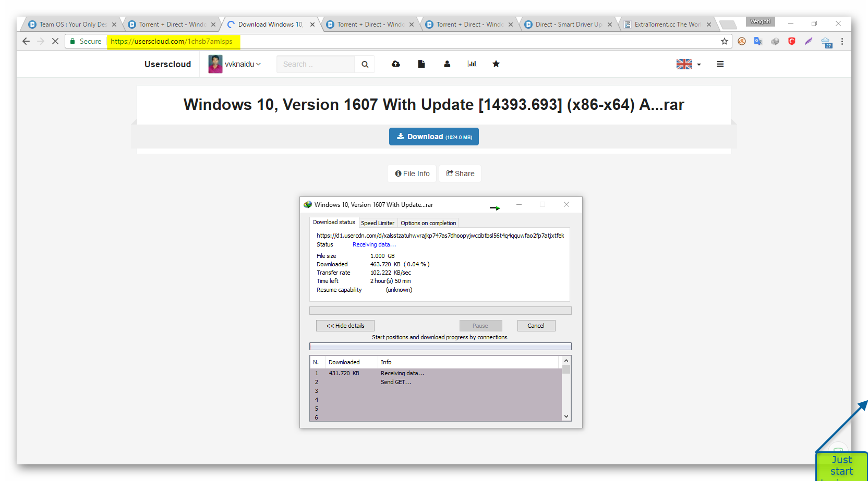Stop page loading with the X button
This screenshot has width=868, height=481.
(55, 41)
